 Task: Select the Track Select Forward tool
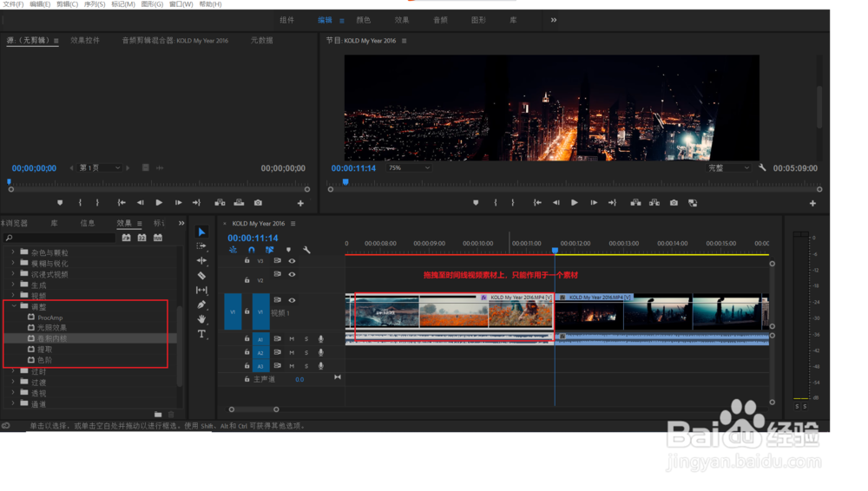pyautogui.click(x=201, y=246)
